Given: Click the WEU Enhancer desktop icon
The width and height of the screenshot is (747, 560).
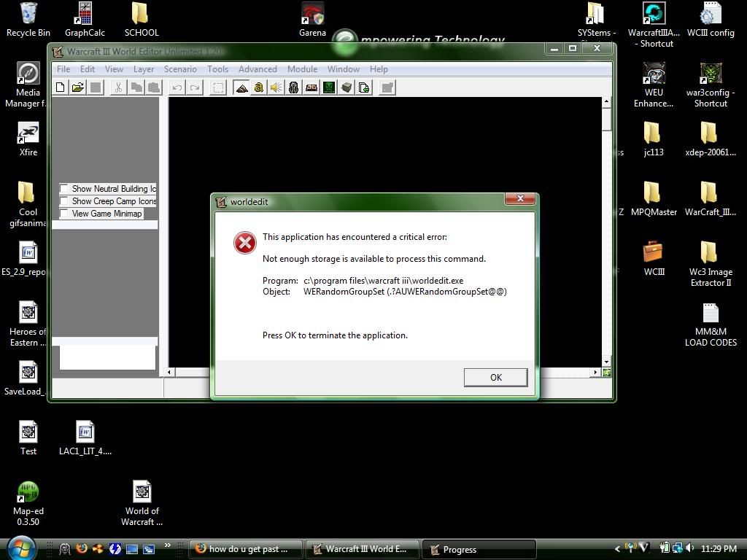Looking at the screenshot, I should (x=654, y=85).
